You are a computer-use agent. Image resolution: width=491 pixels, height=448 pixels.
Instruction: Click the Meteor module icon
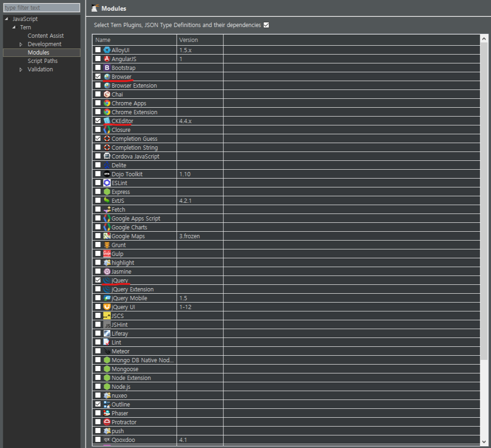pyautogui.click(x=107, y=351)
